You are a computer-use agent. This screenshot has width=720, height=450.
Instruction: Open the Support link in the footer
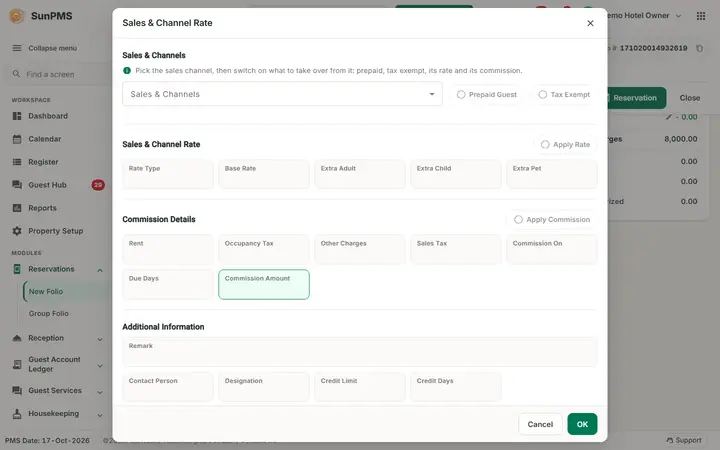click(x=684, y=440)
